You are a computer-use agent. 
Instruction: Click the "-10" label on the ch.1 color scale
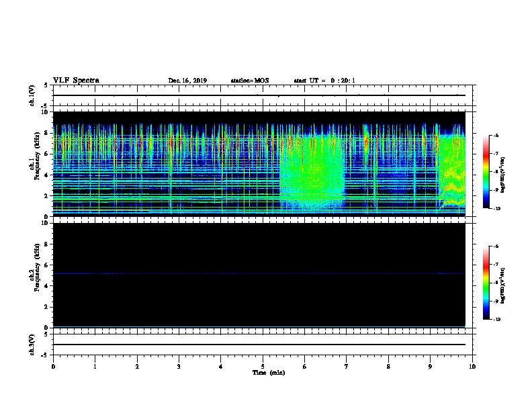tap(496, 209)
